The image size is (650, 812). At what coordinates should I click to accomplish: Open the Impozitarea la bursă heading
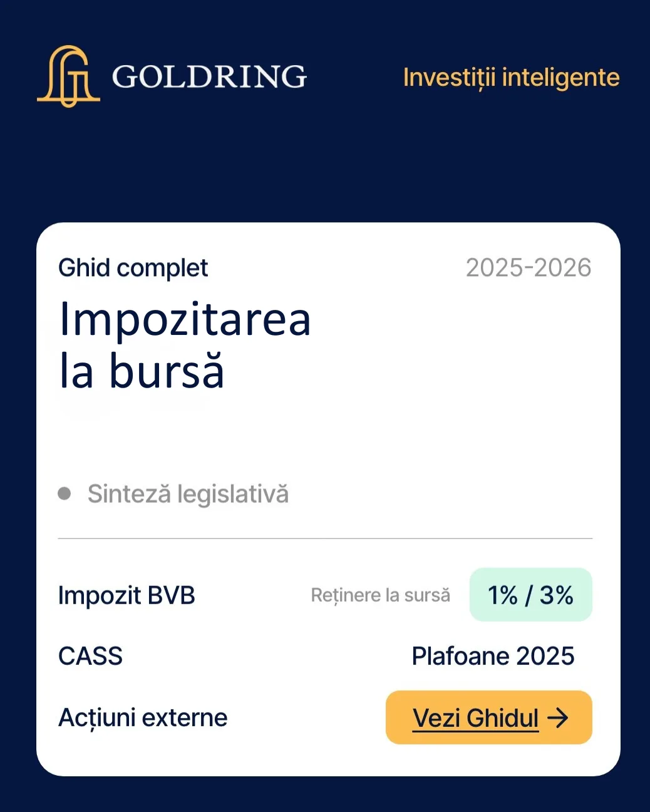coord(185,344)
